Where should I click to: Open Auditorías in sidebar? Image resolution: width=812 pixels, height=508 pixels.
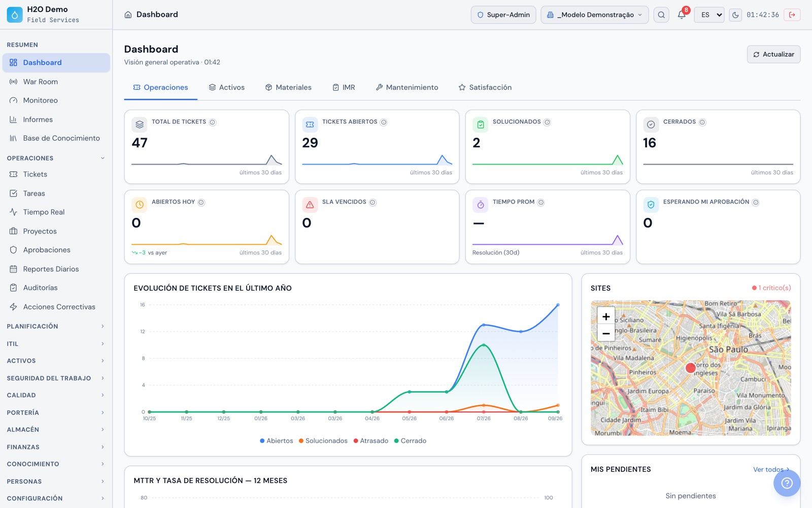[x=56, y=288]
